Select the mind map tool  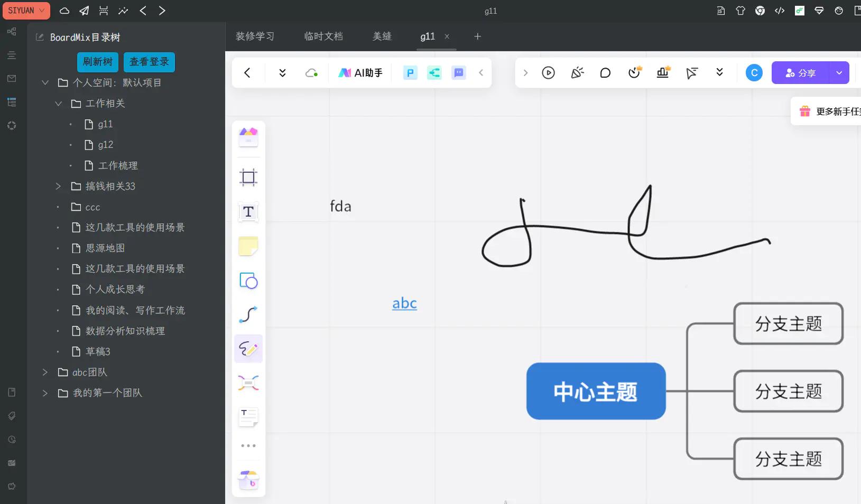[248, 383]
